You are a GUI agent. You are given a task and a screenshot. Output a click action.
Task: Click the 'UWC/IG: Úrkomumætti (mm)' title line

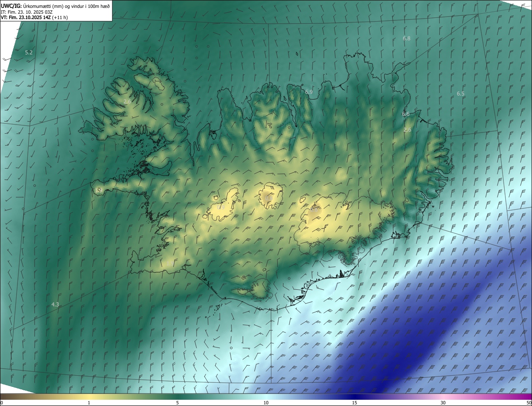point(55,6)
